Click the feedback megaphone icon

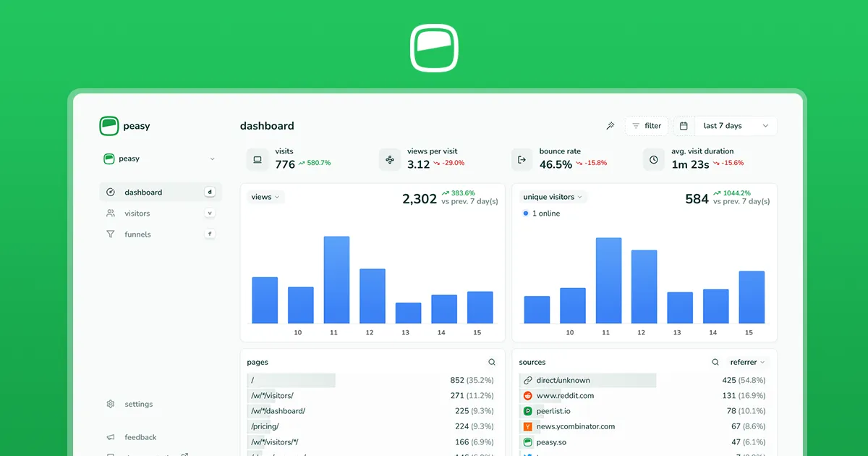coord(111,437)
